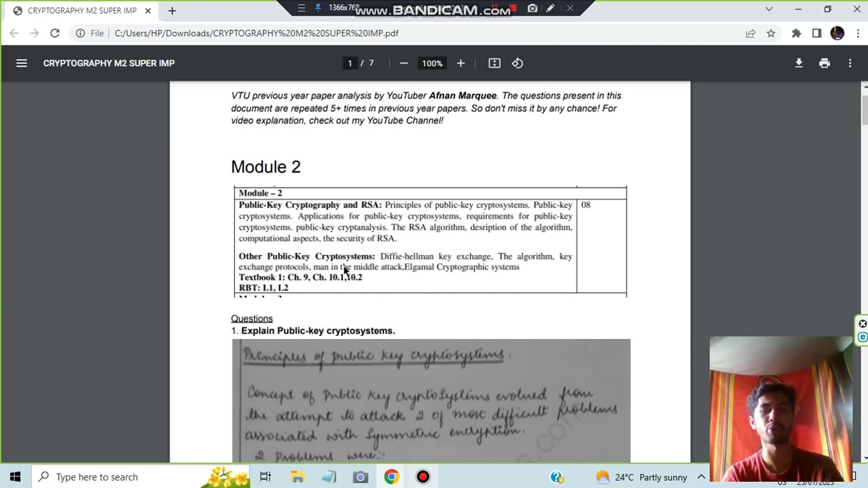Open the Windows Start menu
The image size is (868, 488).
(x=15, y=476)
